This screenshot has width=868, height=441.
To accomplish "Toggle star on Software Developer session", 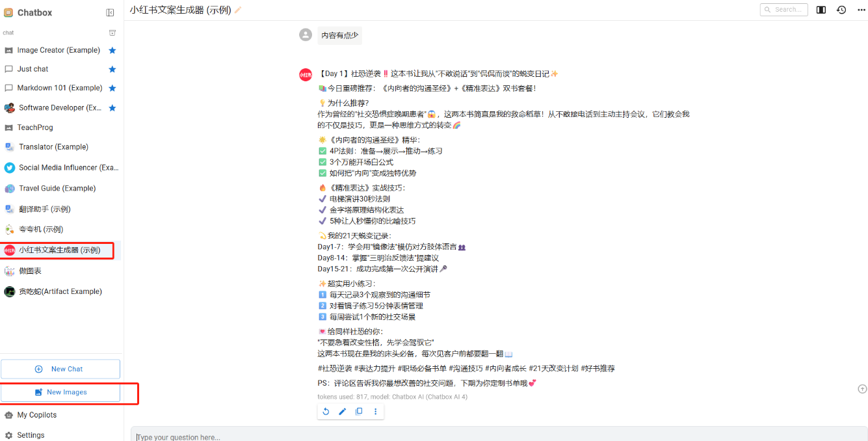I will 112,107.
